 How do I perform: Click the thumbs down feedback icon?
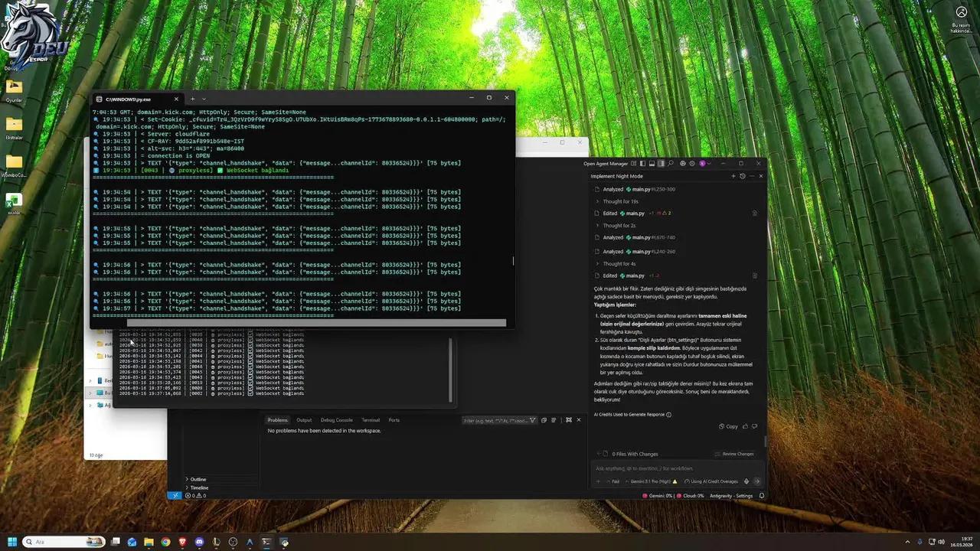[x=755, y=426]
